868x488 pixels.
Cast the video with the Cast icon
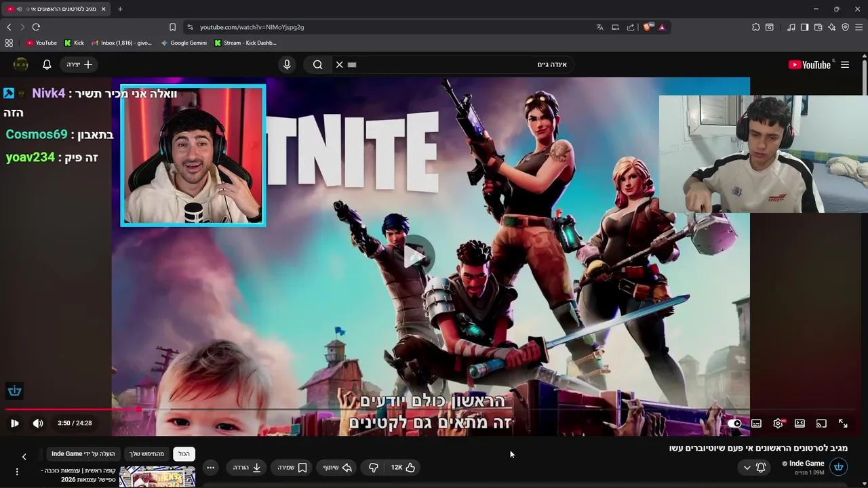[821, 423]
